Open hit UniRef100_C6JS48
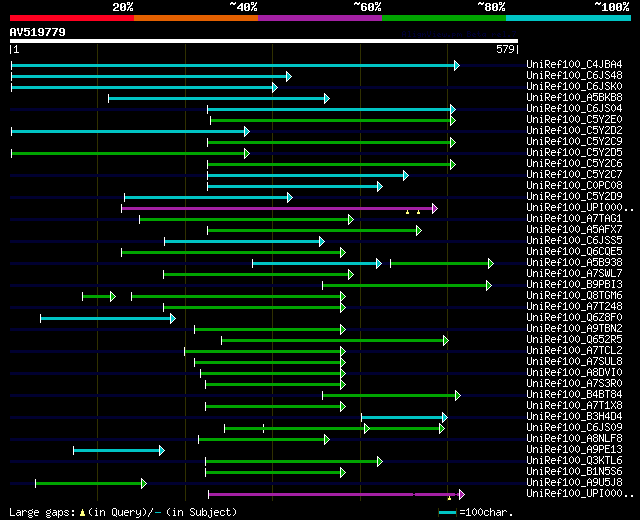 point(574,76)
